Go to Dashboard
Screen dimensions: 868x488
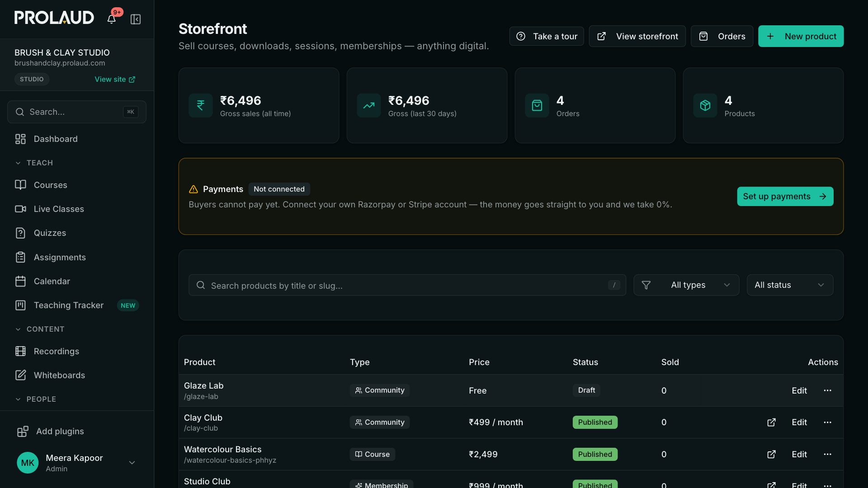click(77, 139)
